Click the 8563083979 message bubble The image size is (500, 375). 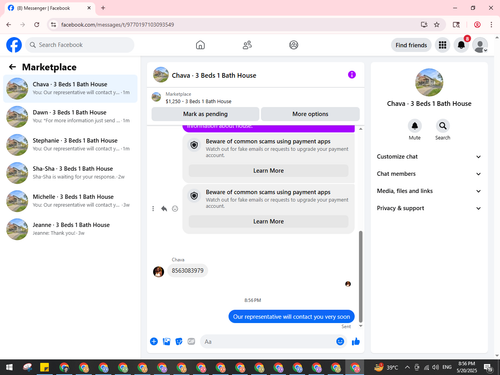click(188, 271)
